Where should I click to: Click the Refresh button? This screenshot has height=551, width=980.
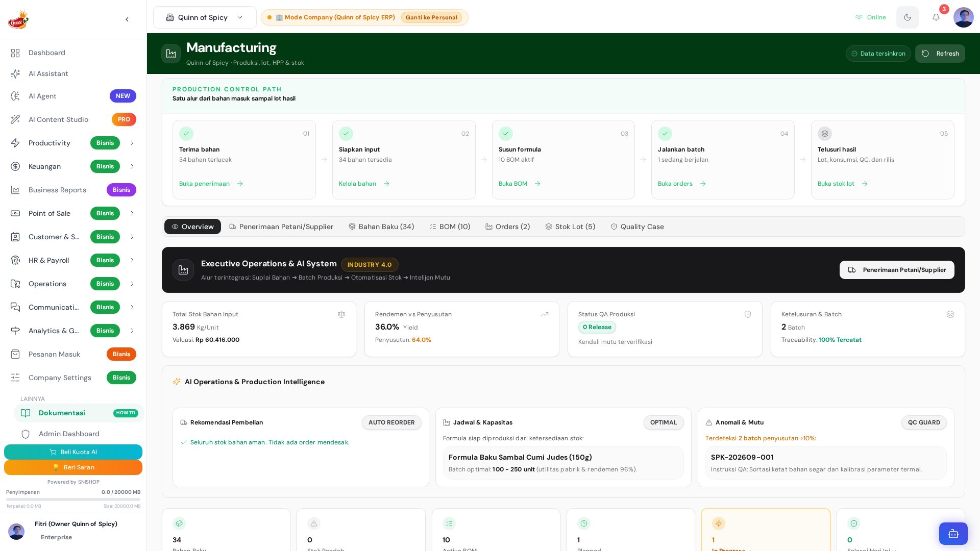(x=940, y=54)
